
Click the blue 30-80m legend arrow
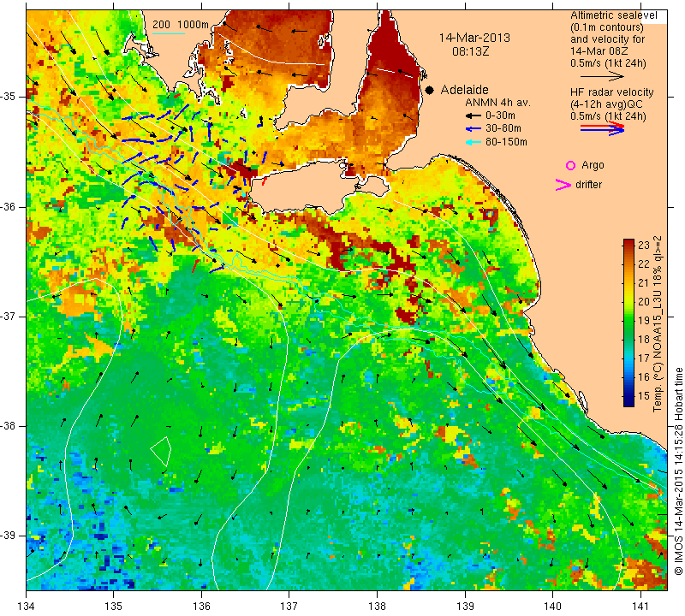point(474,129)
